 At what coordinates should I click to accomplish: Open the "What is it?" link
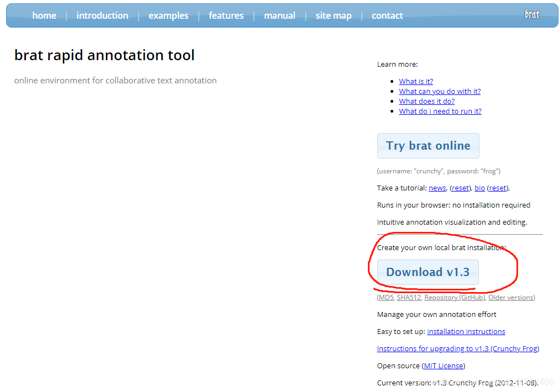click(x=416, y=81)
